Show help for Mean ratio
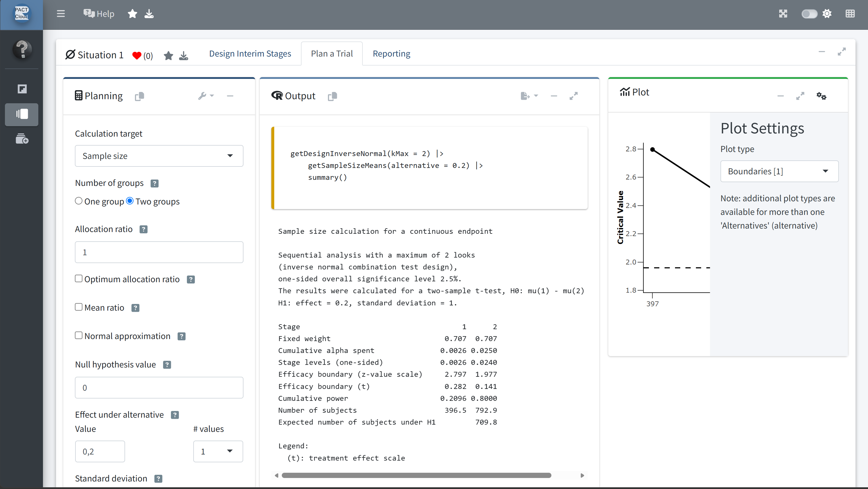 [135, 308]
